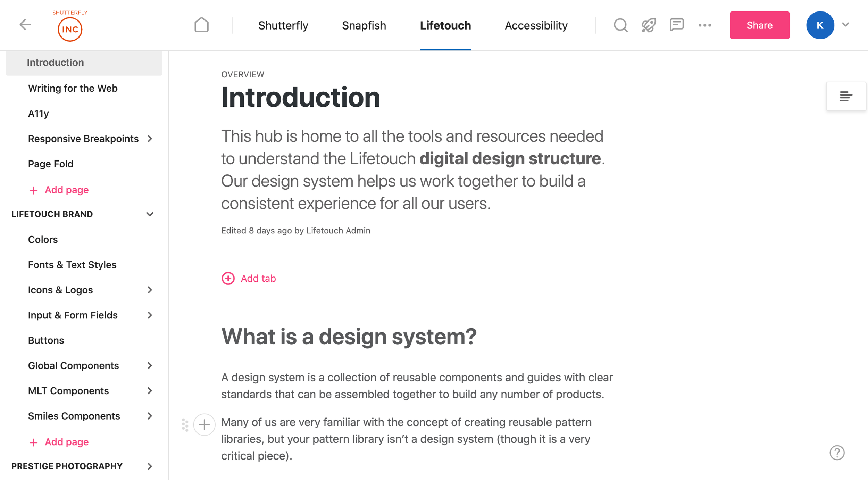Open the user account dropdown arrow
Image resolution: width=868 pixels, height=480 pixels.
845,25
